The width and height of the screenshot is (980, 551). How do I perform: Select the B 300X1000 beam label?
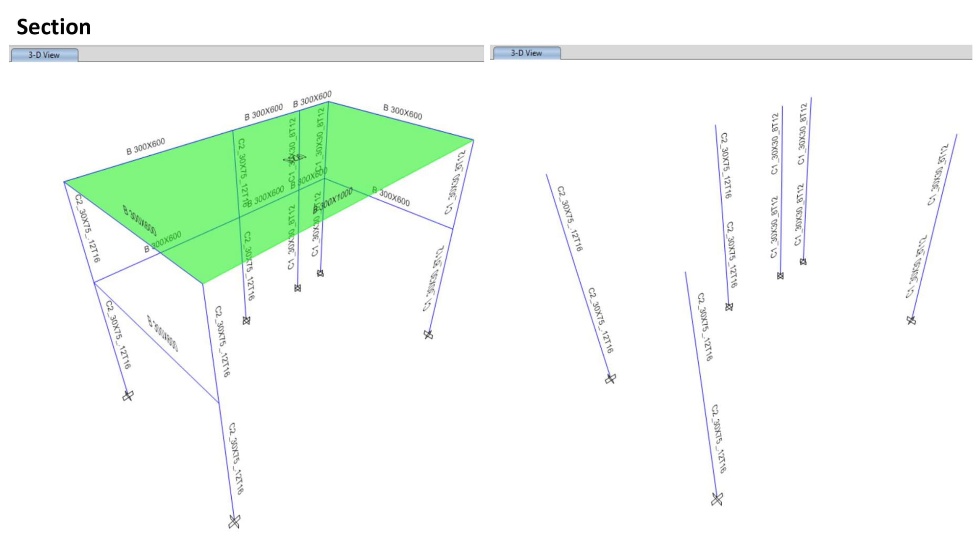(333, 200)
